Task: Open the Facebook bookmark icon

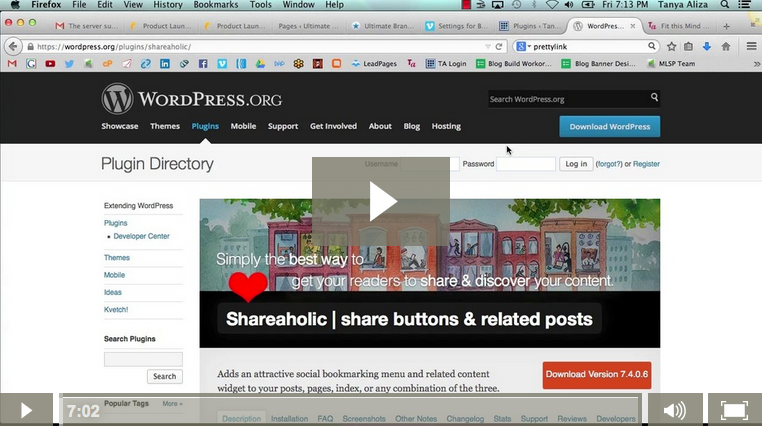Action: pyautogui.click(x=203, y=63)
